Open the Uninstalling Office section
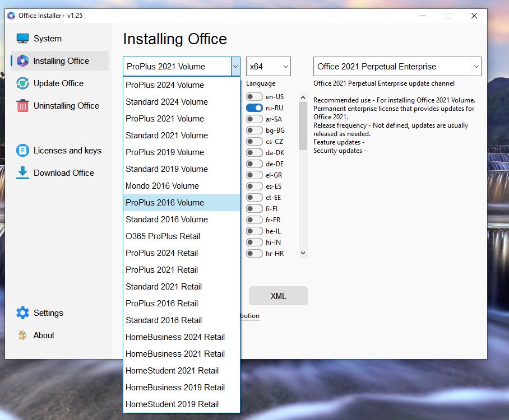Viewport: 509px width, 420px height. [60, 106]
